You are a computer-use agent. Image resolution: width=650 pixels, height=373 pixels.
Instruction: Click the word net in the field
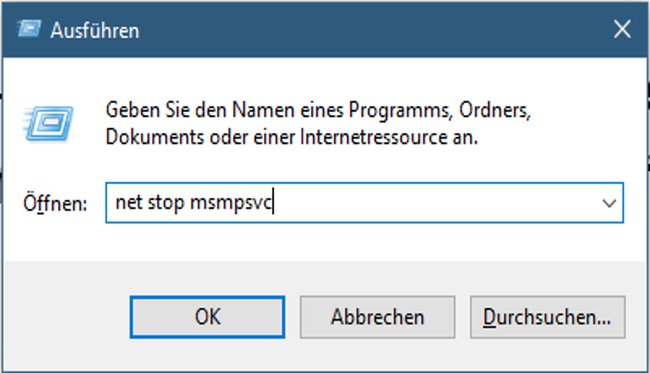pyautogui.click(x=129, y=203)
